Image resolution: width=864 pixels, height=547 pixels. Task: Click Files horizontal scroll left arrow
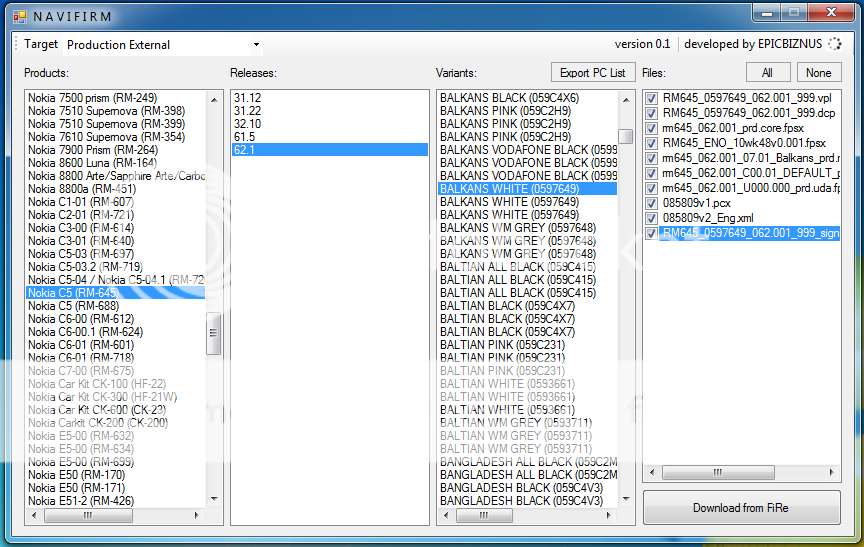652,472
